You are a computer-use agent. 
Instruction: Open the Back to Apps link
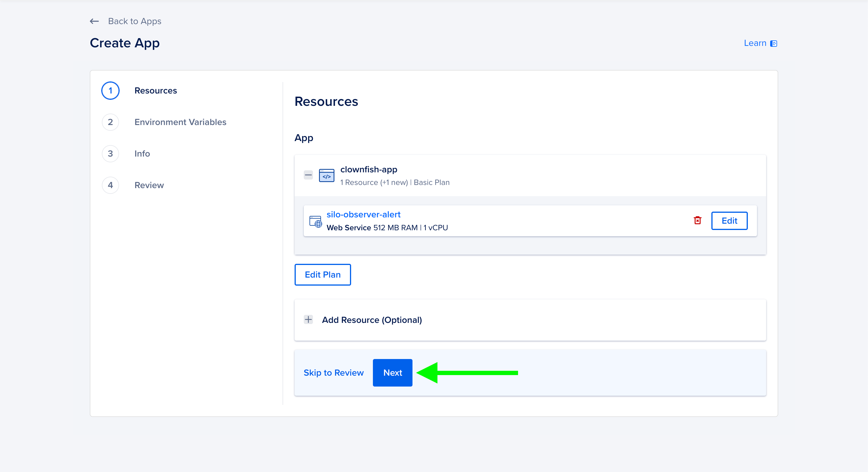pos(135,21)
